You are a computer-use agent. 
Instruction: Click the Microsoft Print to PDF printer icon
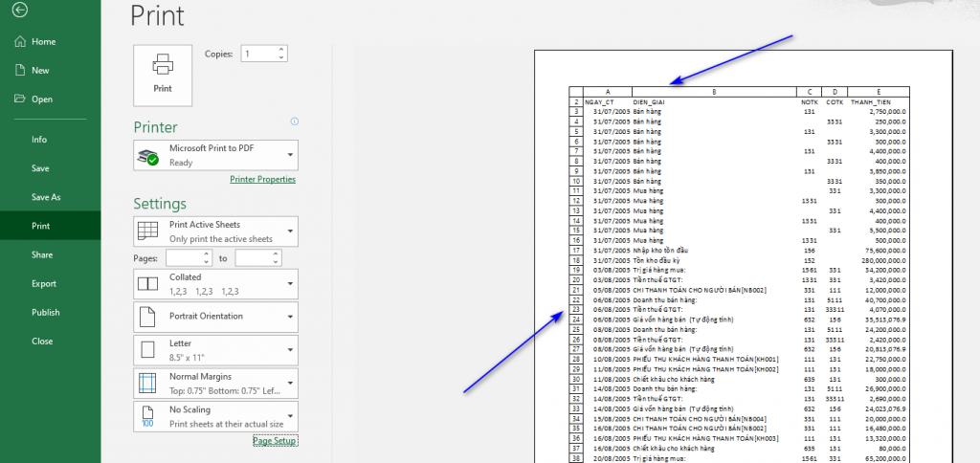coord(148,156)
